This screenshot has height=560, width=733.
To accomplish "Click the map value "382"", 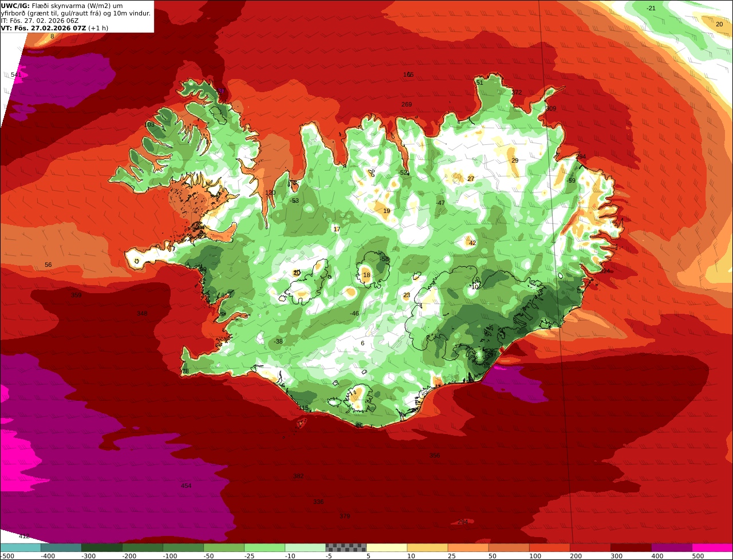I will coord(298,476).
